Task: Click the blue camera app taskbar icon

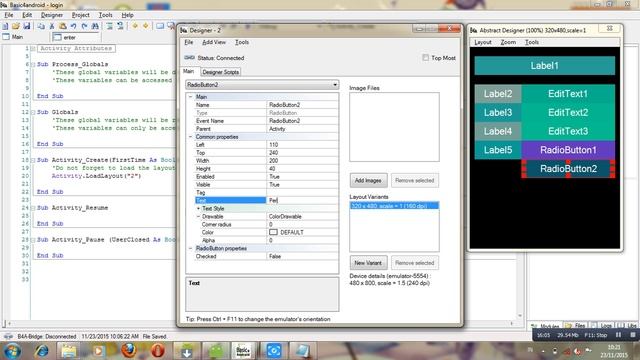Action: [273, 351]
